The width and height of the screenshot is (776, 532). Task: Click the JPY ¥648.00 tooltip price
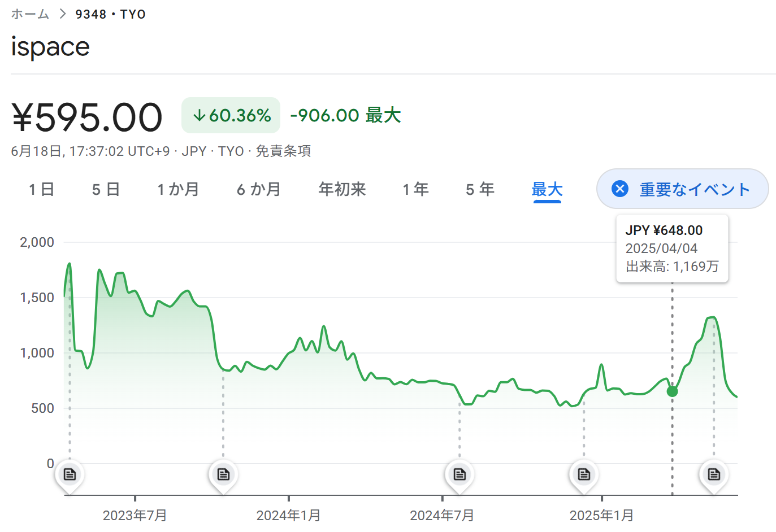click(x=664, y=230)
